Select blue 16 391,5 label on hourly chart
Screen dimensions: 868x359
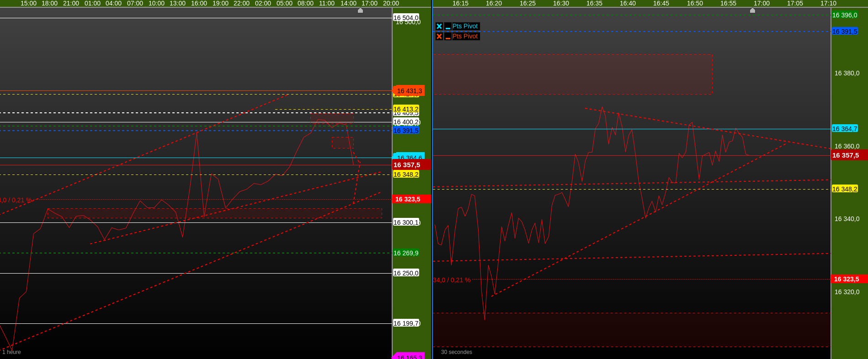(x=406, y=131)
